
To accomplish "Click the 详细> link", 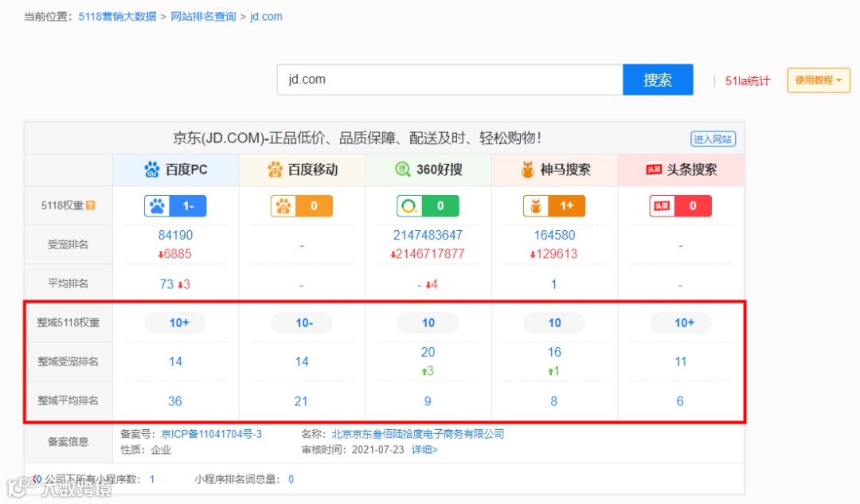I will (x=424, y=450).
